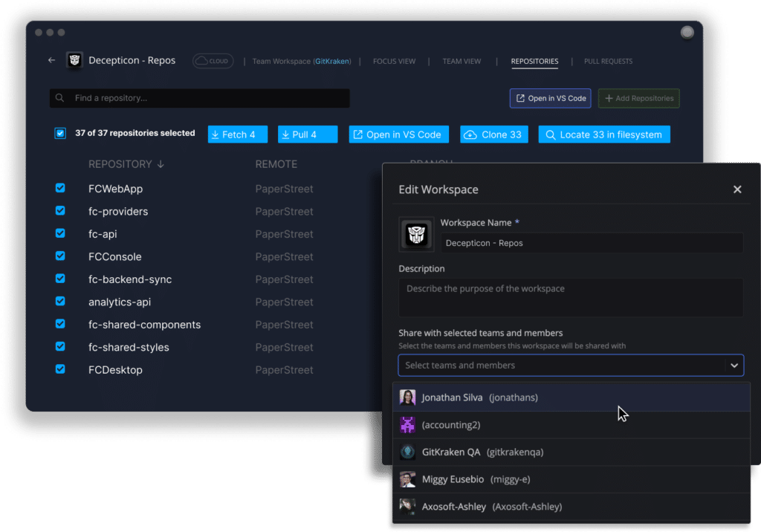Click the Select teams and members field
The width and height of the screenshot is (761, 532).
coord(571,366)
